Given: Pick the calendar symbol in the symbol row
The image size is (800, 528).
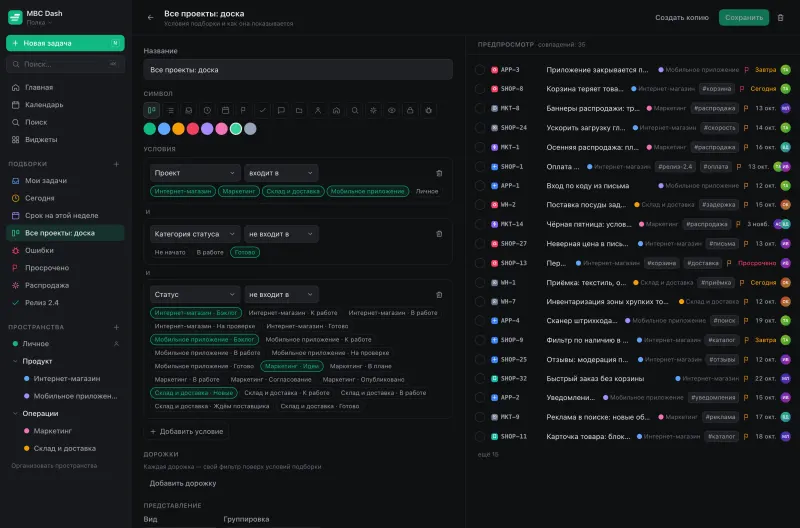Looking at the screenshot, I should [226, 110].
